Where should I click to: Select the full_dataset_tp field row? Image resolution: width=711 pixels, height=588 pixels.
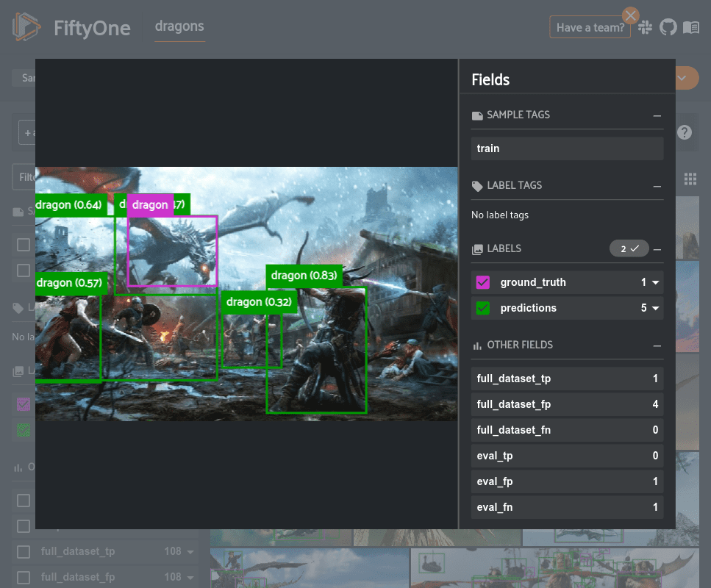[567, 379]
